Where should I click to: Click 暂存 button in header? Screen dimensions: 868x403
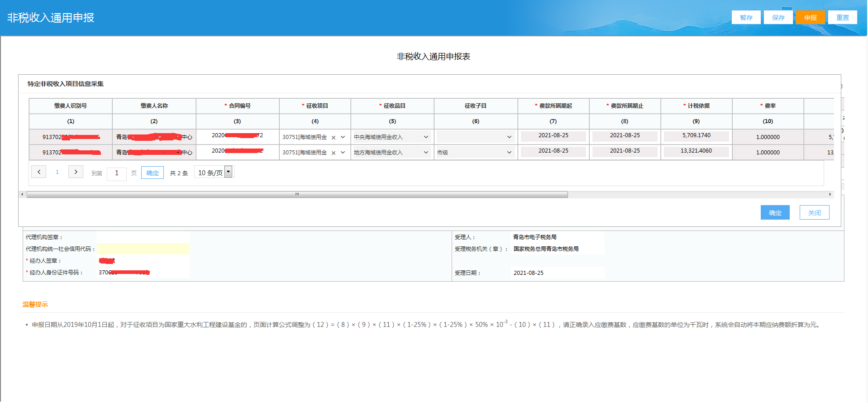tap(746, 18)
